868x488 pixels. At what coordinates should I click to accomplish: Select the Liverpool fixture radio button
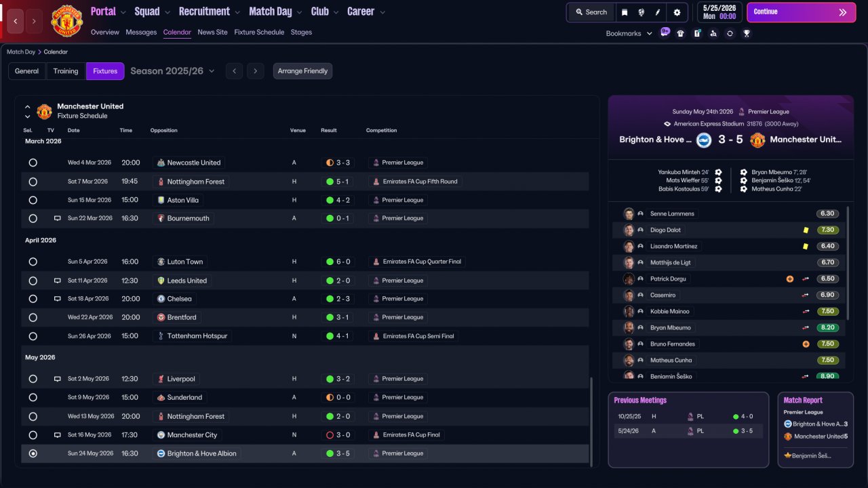(x=33, y=379)
